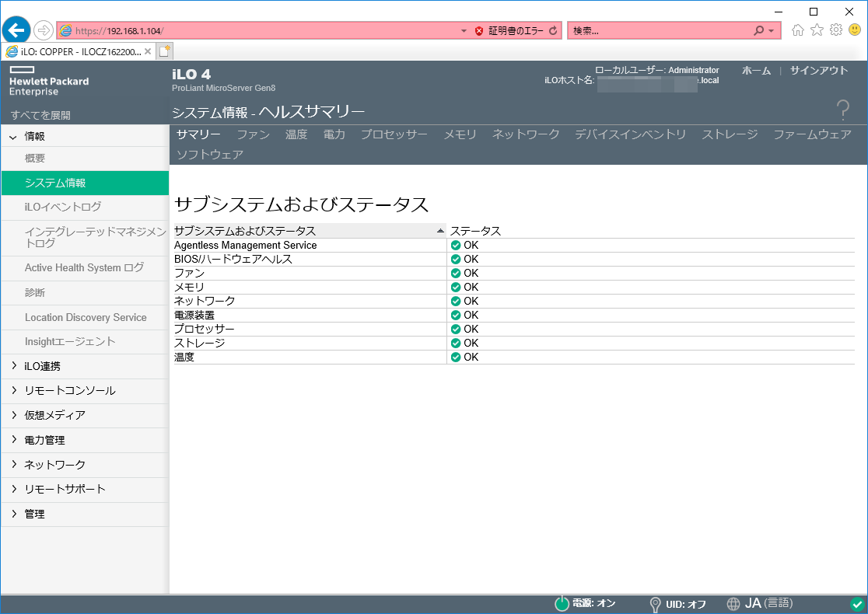Open the favorites star icon

(817, 30)
